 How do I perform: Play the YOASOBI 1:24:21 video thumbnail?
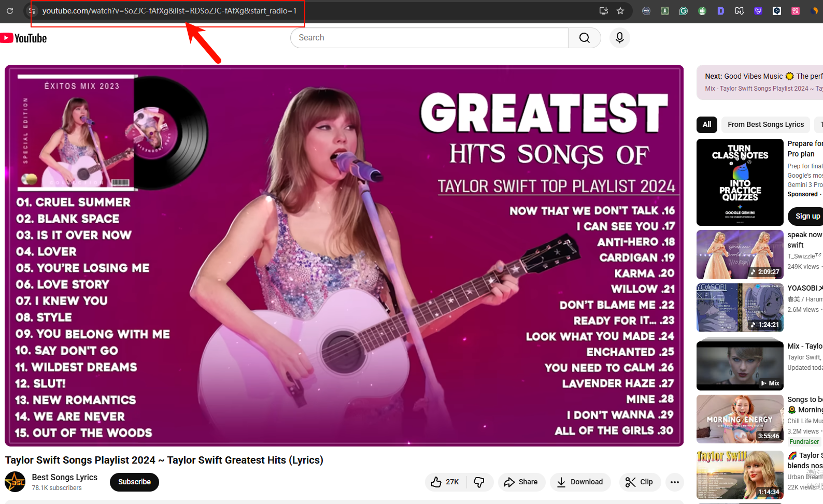pos(740,308)
